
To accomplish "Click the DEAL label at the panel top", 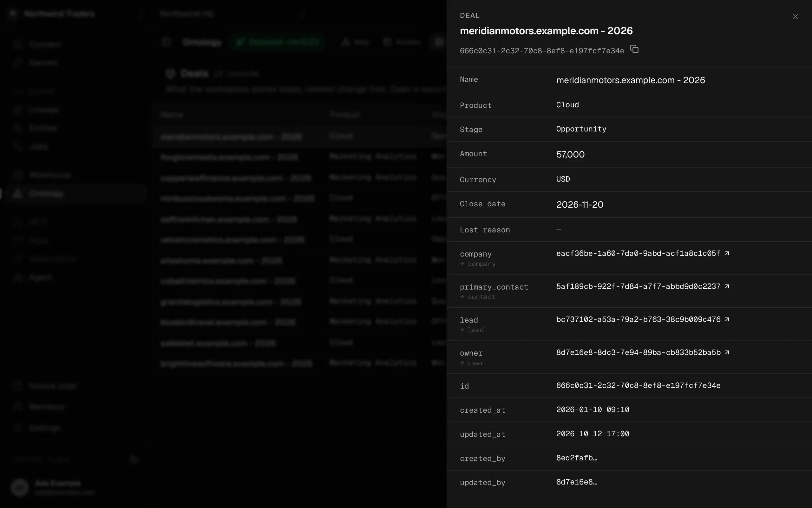I will [x=470, y=16].
